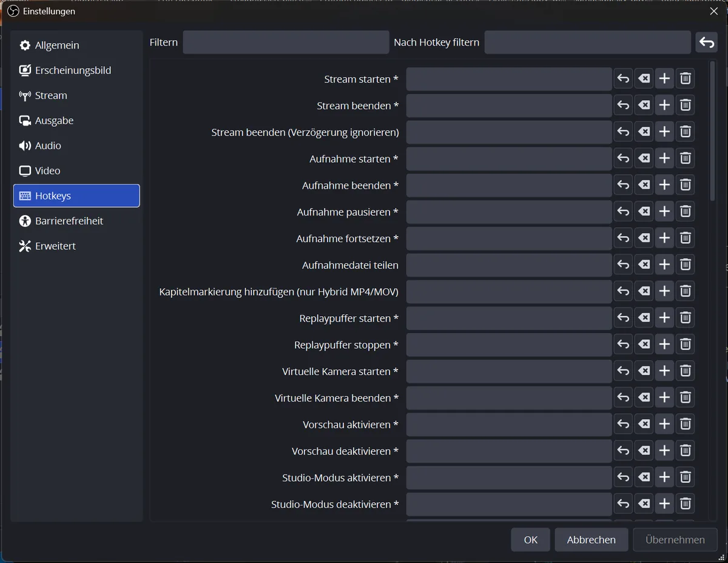Delete the Aufnahme beenden hotkey with trash icon
The width and height of the screenshot is (728, 563).
[685, 185]
